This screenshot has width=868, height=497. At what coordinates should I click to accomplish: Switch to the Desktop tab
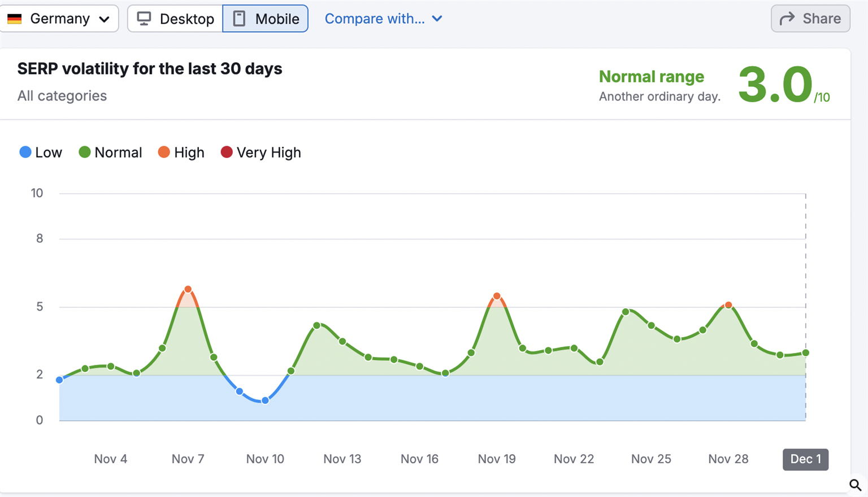175,19
